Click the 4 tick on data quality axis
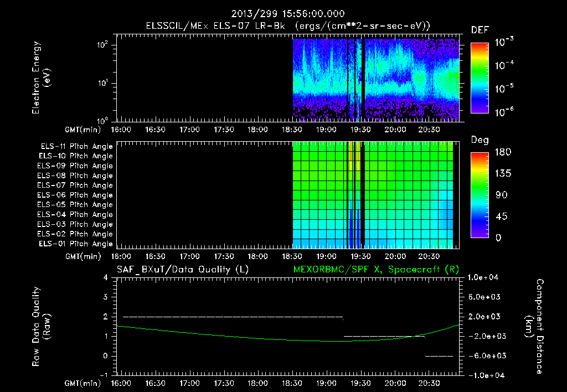The image size is (567, 392). point(106,277)
